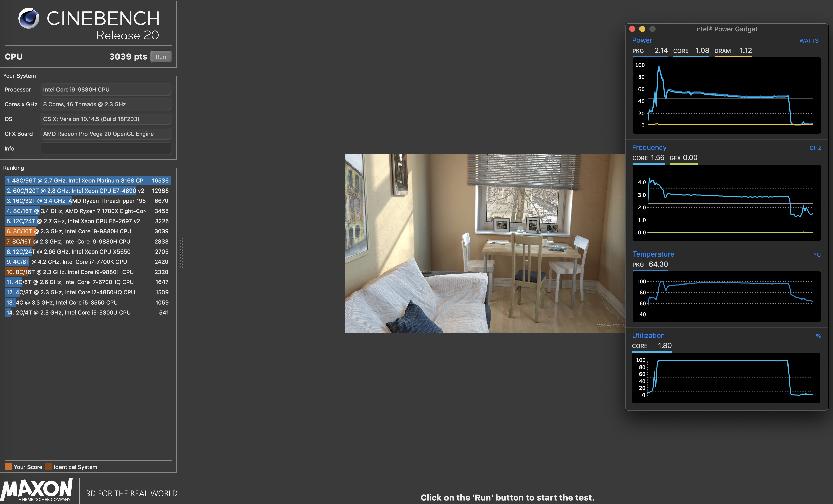Click the GFX Board field AMD Radeon Pro
The height and width of the screenshot is (504, 833).
point(106,134)
